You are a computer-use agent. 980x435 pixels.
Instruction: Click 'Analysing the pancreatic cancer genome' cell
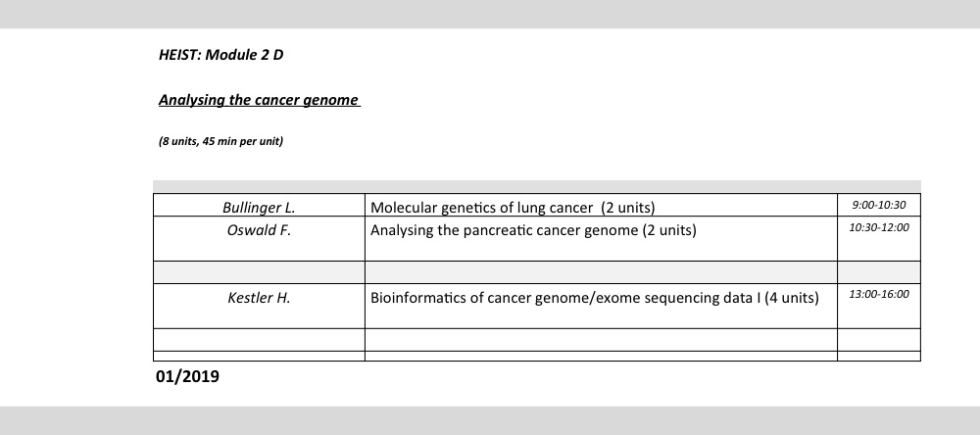tap(601, 239)
